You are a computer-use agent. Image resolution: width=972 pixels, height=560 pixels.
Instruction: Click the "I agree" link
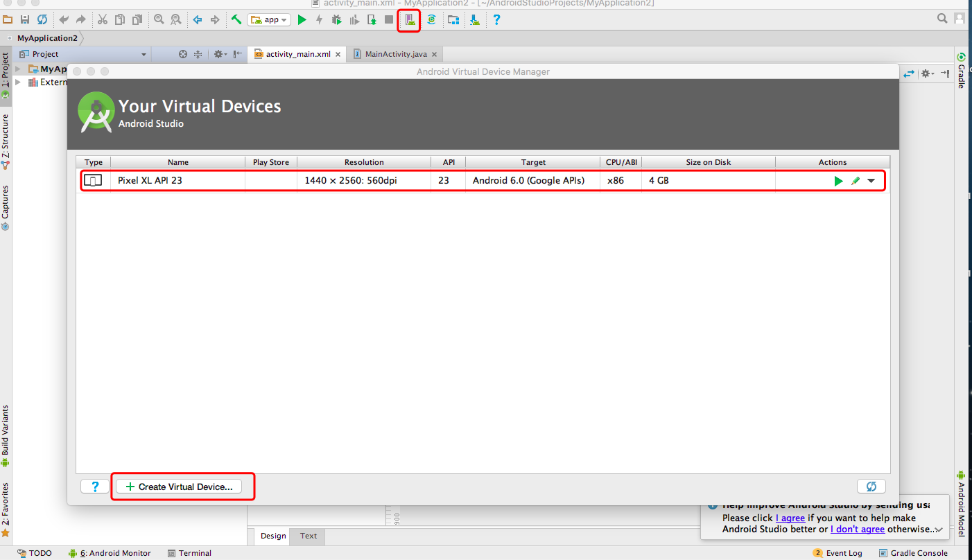pyautogui.click(x=790, y=518)
